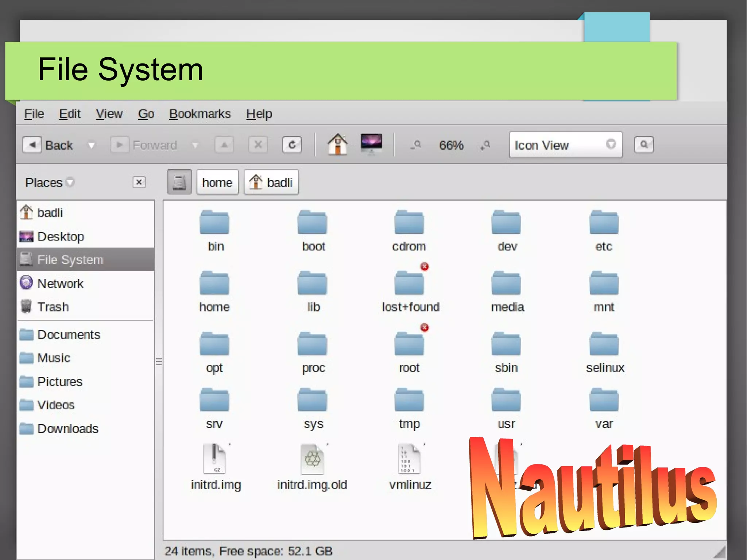
Task: Click the search magnifier button
Action: coord(644,144)
